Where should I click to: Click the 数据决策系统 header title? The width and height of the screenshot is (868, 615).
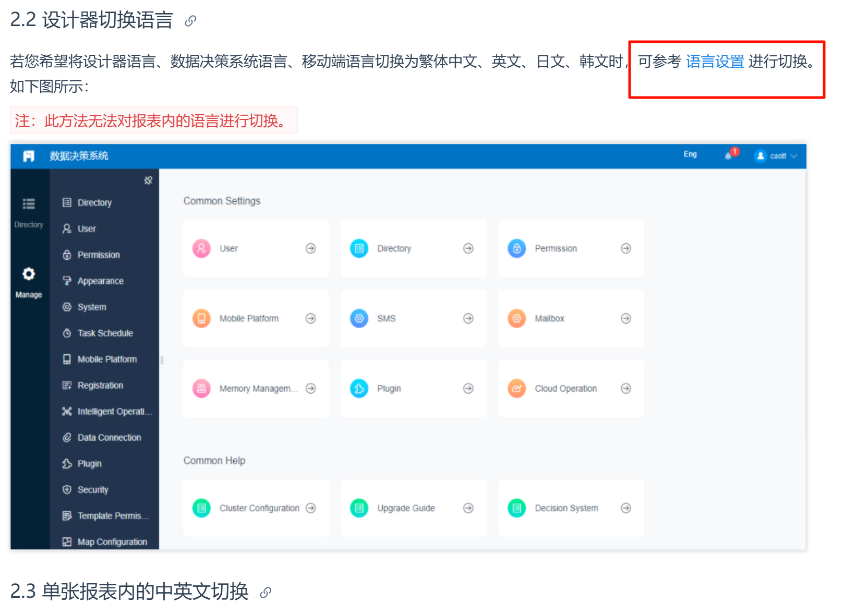(79, 156)
